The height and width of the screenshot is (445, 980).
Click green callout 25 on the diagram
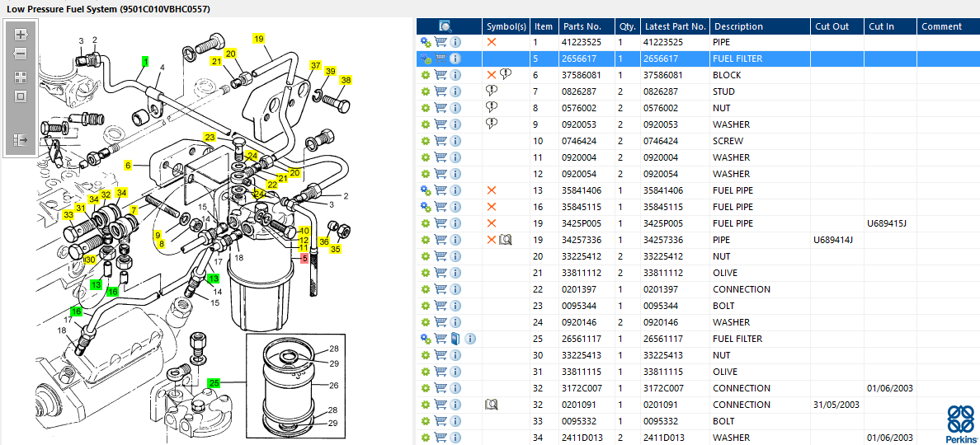(214, 383)
